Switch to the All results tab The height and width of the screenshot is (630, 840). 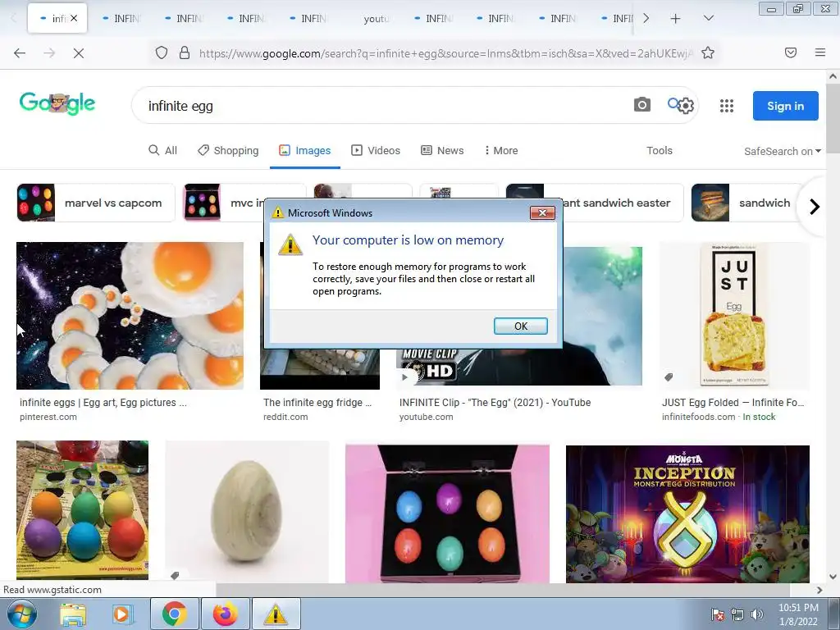click(x=163, y=151)
